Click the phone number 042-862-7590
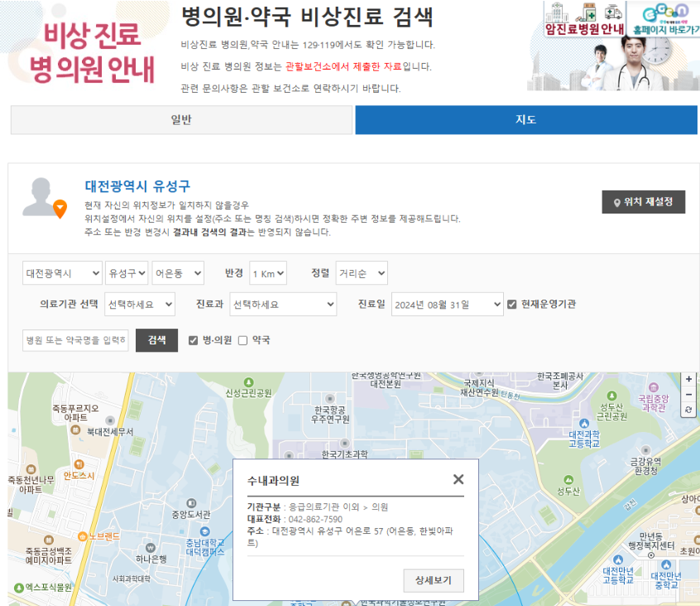This screenshot has width=700, height=606. (315, 519)
